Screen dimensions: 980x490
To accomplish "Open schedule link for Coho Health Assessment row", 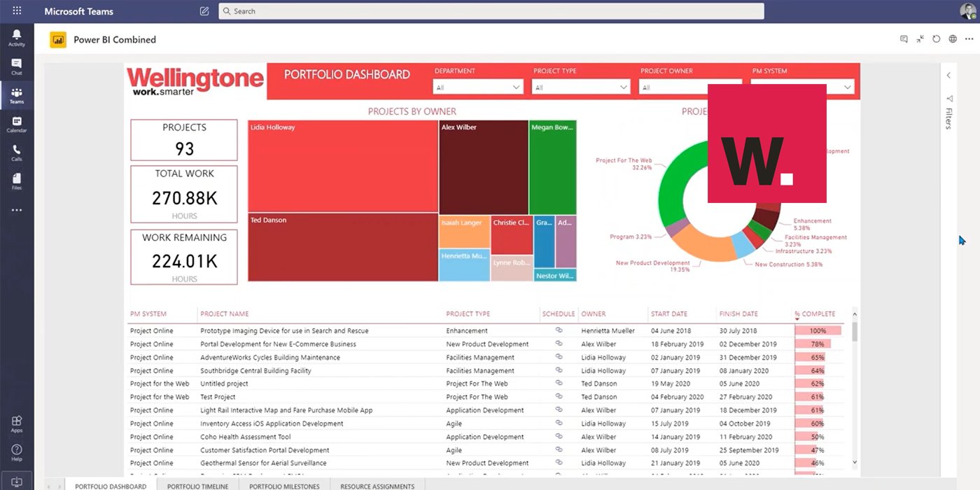I will (559, 436).
